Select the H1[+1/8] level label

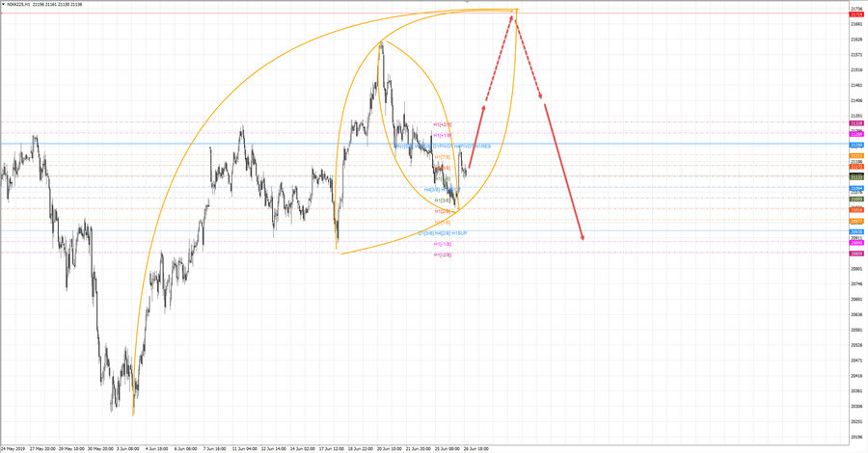coord(443,135)
